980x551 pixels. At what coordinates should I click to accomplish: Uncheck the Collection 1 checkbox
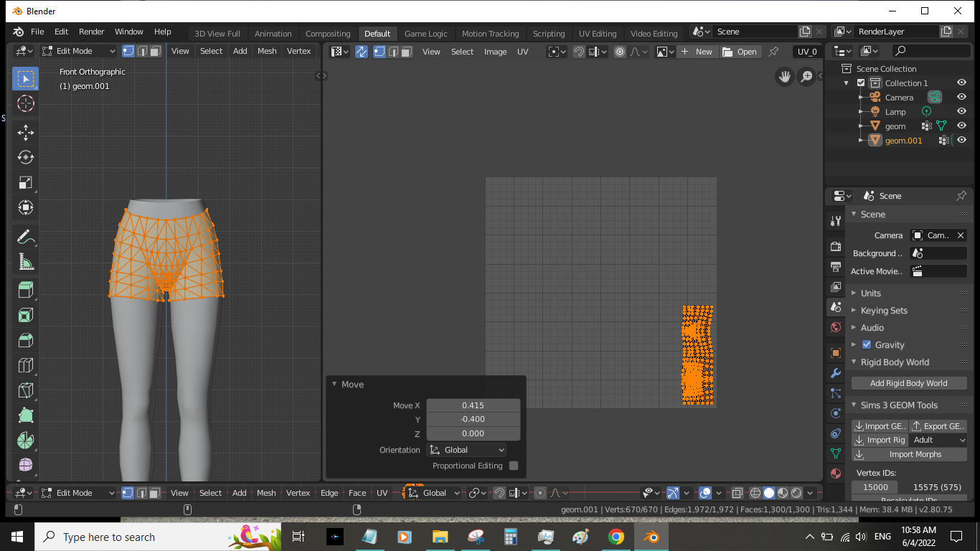click(x=861, y=83)
